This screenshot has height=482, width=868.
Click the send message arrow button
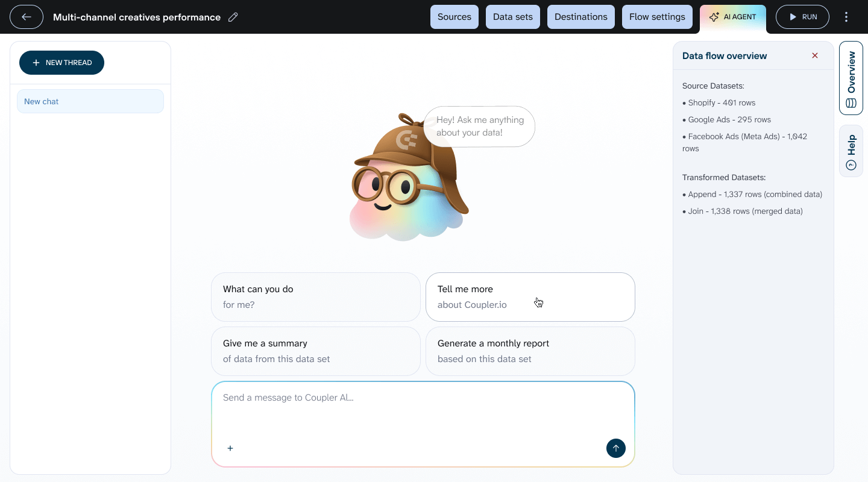tap(615, 448)
